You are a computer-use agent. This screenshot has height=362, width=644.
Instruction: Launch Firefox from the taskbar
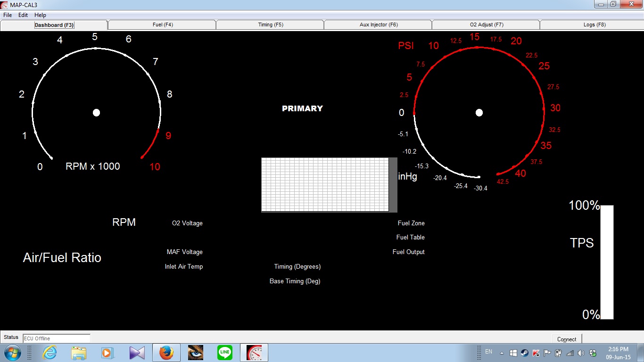click(x=166, y=352)
